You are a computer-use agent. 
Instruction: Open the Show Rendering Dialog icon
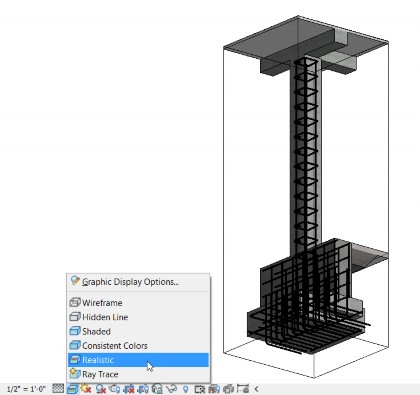coord(114,389)
